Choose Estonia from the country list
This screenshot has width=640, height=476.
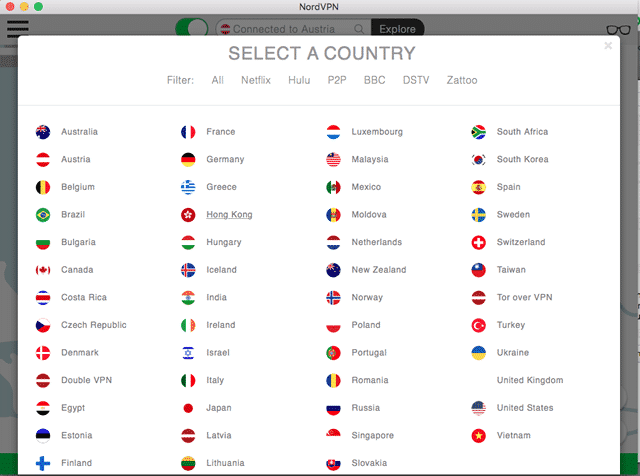(x=77, y=435)
